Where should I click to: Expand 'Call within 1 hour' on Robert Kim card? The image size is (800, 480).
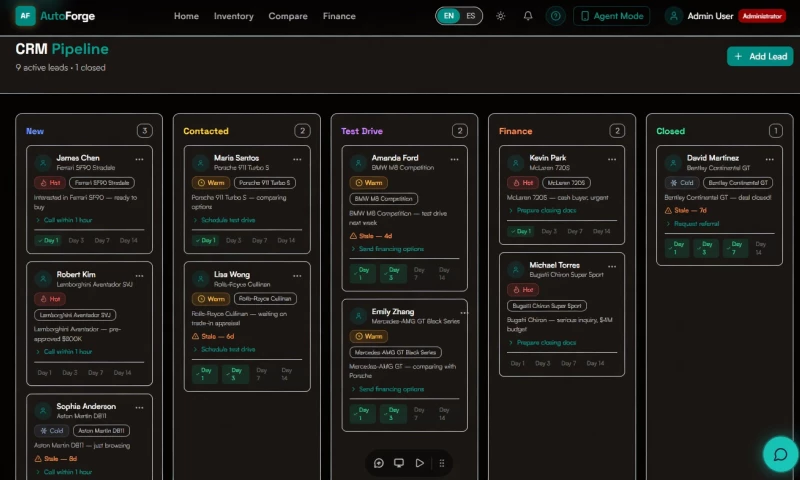click(x=64, y=351)
